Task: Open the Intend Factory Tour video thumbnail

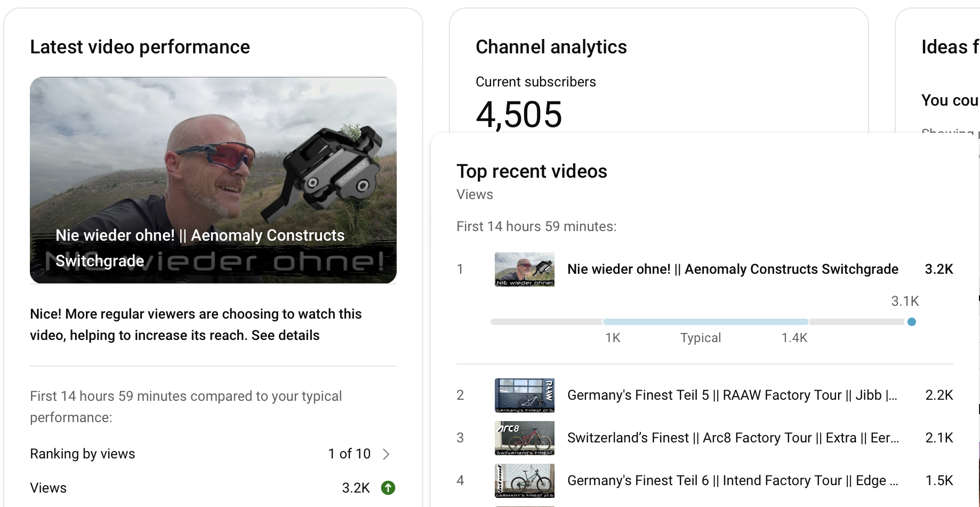Action: [525, 481]
